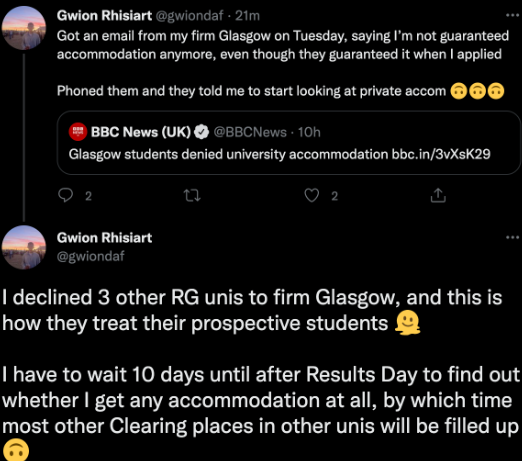Click the reply speech bubble icon

point(65,195)
